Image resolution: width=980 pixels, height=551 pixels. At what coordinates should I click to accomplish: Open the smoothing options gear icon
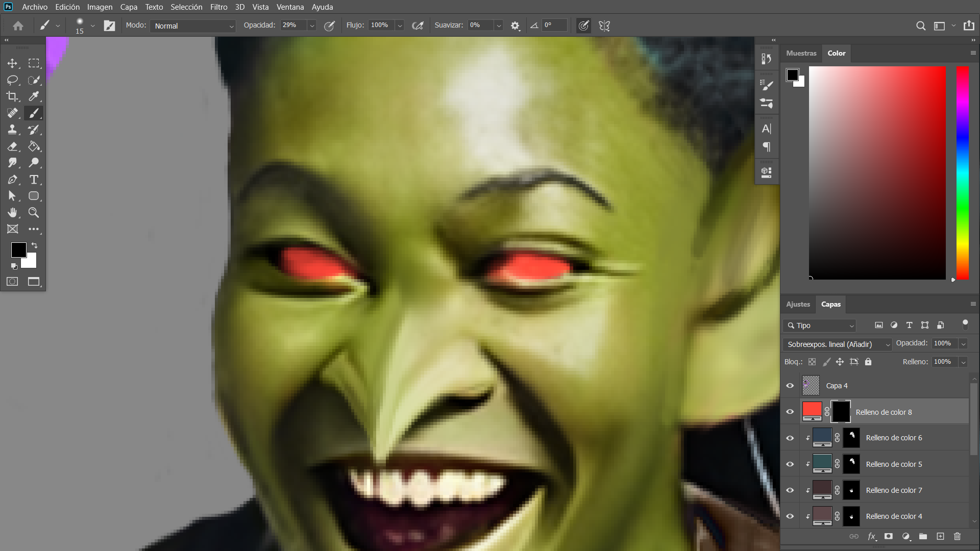(x=515, y=26)
